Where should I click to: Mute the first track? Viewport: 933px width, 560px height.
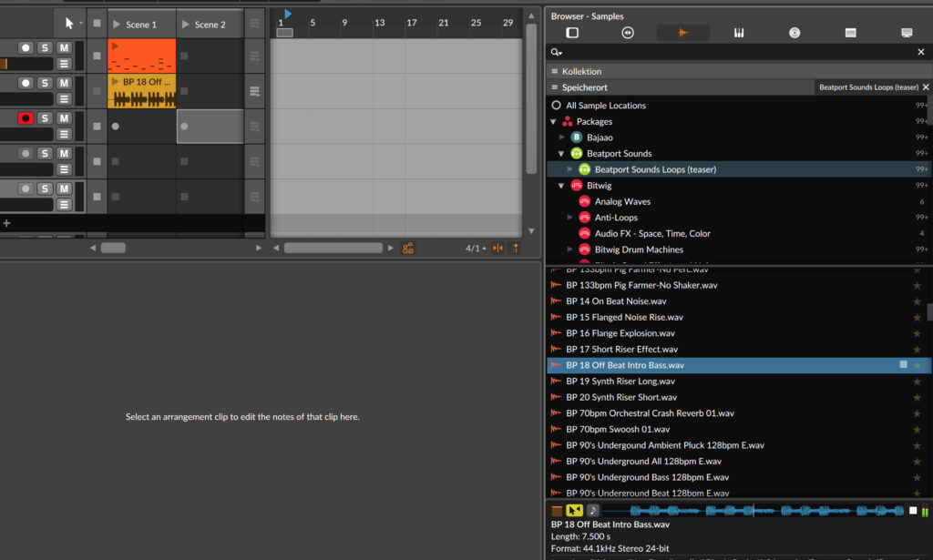pyautogui.click(x=64, y=47)
